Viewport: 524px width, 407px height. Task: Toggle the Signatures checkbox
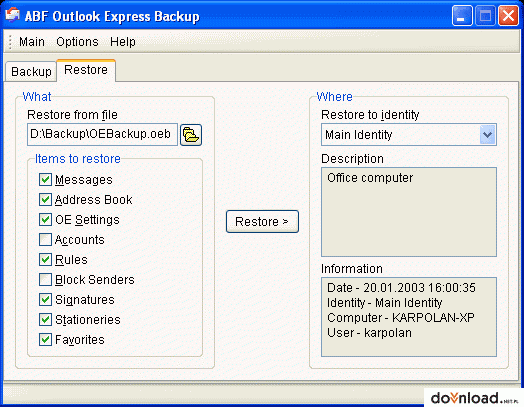(x=45, y=299)
